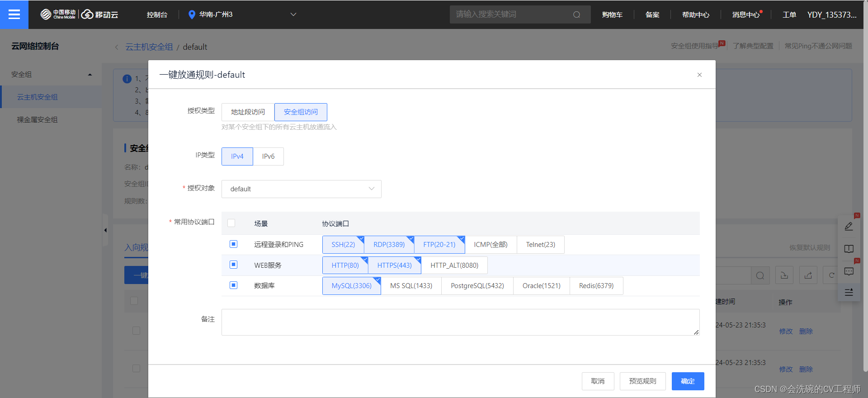The width and height of the screenshot is (868, 398).
Task: Click the info icon in notice banner
Action: point(127,79)
